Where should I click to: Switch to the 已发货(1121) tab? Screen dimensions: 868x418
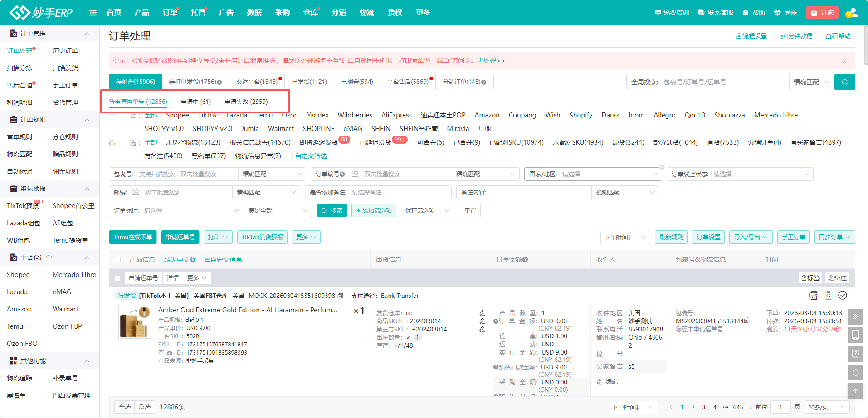pyautogui.click(x=309, y=82)
